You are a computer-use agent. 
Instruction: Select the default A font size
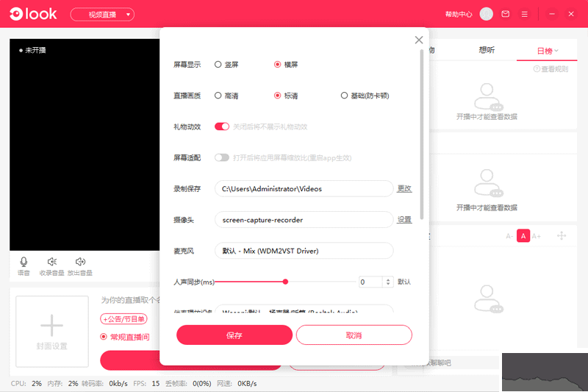523,236
